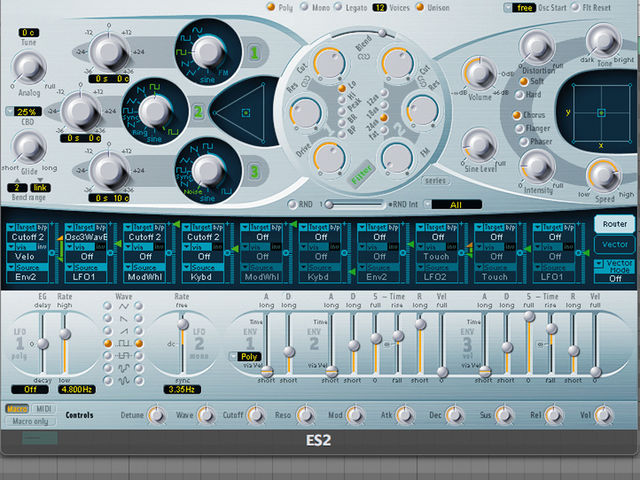
Task: Click the series filter routing button
Action: [435, 180]
